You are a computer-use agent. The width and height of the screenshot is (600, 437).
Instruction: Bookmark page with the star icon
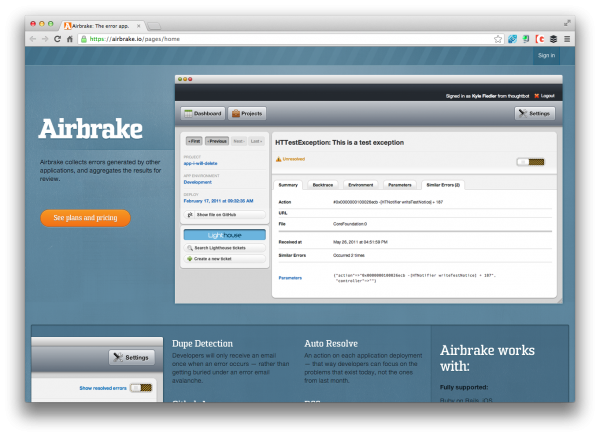coord(497,39)
